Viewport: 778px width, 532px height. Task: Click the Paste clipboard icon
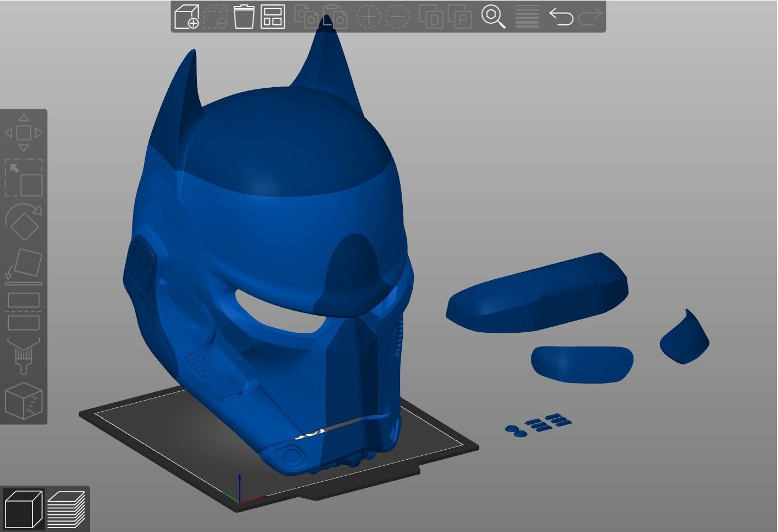[335, 17]
